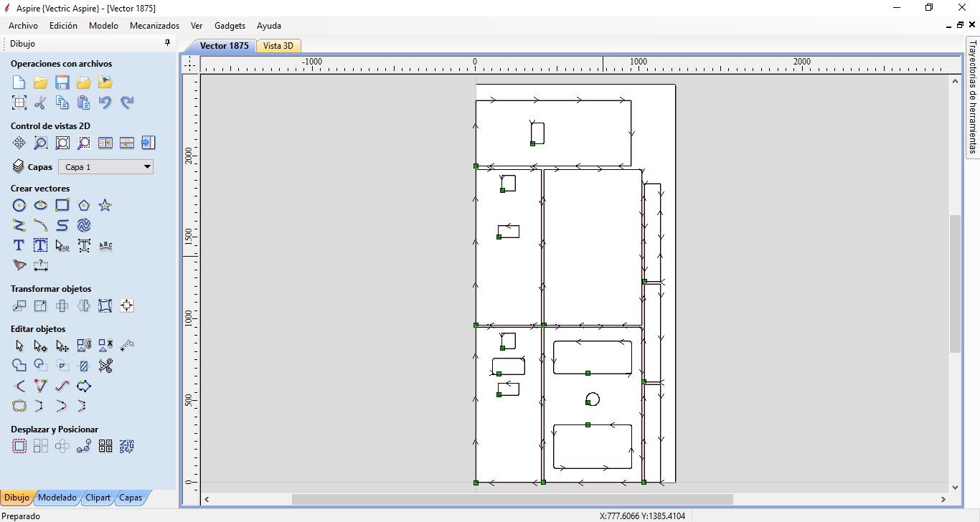Select the node editing cursor tool

tap(40, 346)
